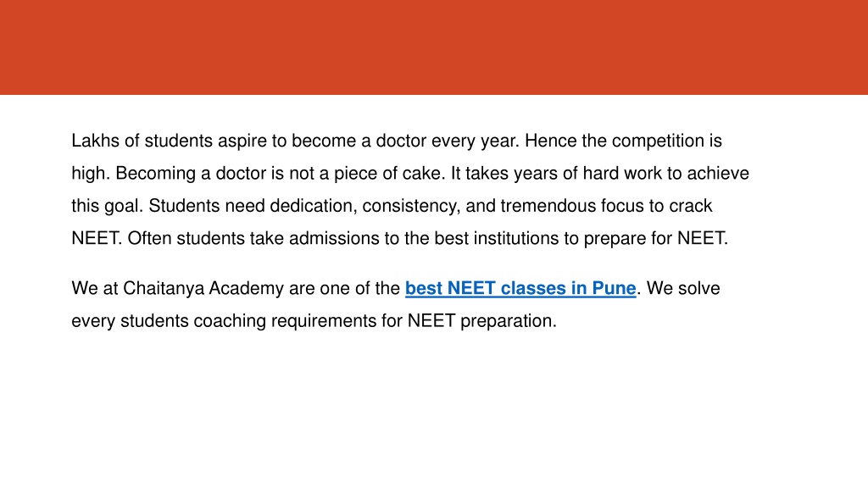Screen dimensions: 868x488
Task: Click the line starting NEET. Often students
Action: [400, 238]
